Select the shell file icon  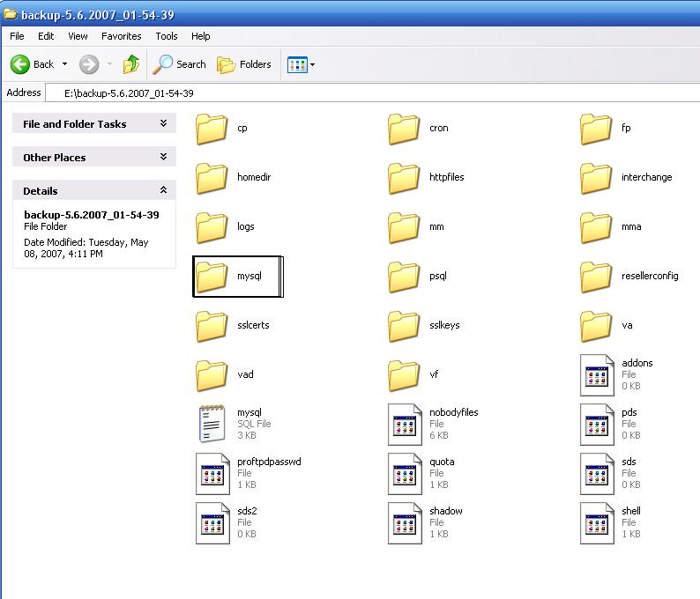(597, 522)
